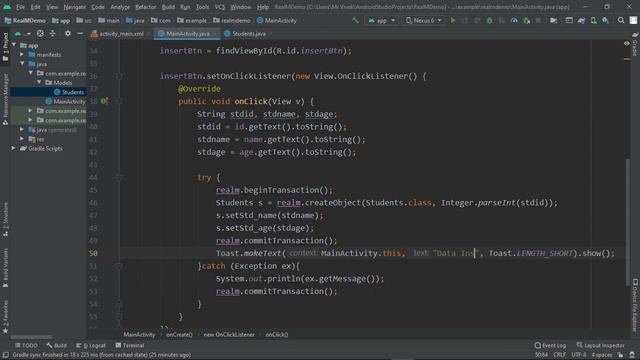Click the editor vertical scrollbar
Screen dimensions: 640x360
(x=627, y=222)
